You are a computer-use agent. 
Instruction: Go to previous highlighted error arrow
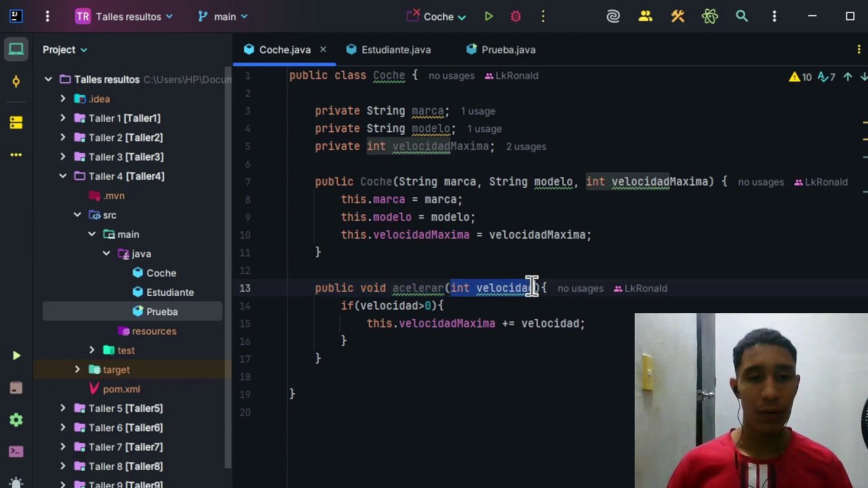[x=848, y=77]
